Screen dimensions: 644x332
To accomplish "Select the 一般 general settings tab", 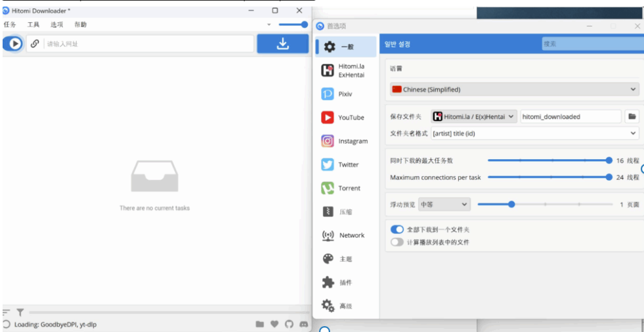I will [x=346, y=47].
